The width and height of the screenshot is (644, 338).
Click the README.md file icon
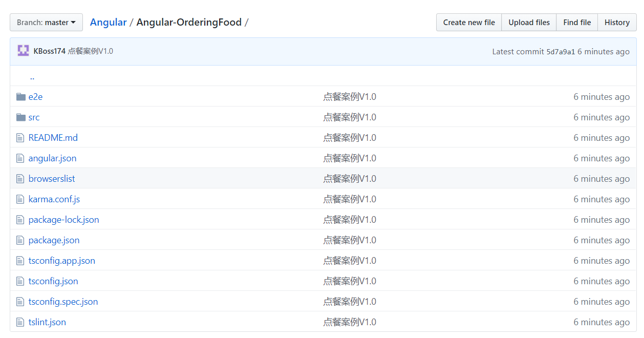pyautogui.click(x=20, y=138)
